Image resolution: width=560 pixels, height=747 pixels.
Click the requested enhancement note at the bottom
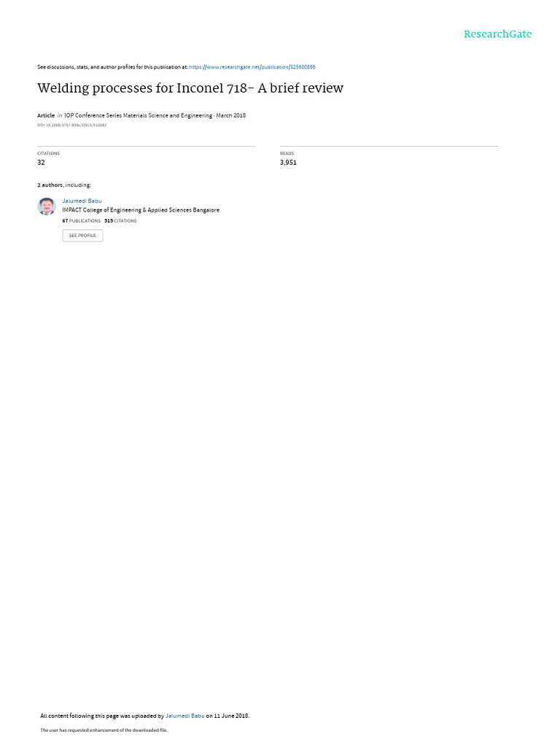click(x=104, y=729)
